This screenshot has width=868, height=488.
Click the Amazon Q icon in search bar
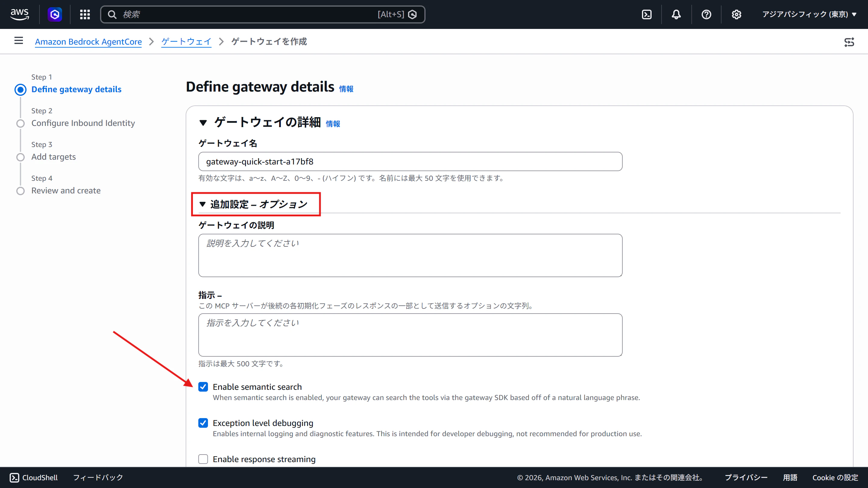[x=412, y=14]
